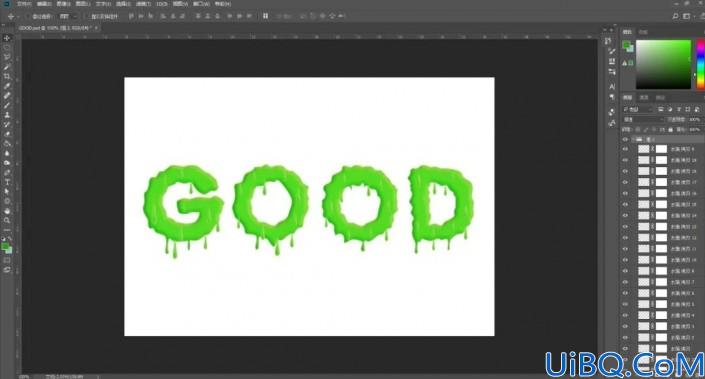Open the 文件 (File) menu
The width and height of the screenshot is (705, 379).
24,4
